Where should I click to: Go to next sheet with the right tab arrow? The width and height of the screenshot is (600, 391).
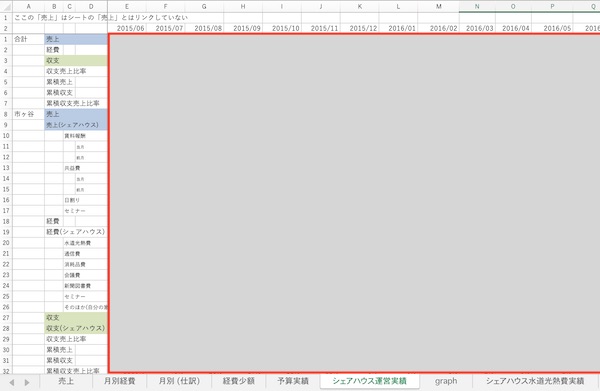[27, 382]
